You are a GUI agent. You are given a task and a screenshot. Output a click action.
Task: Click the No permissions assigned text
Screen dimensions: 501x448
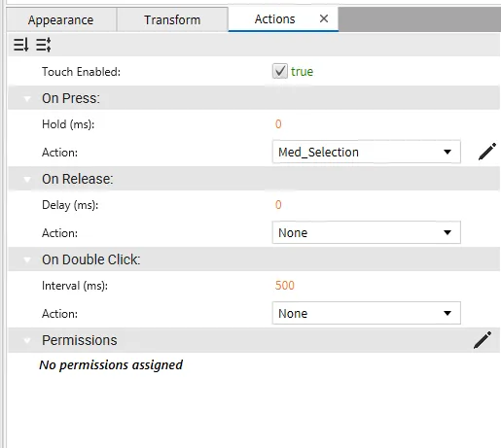click(111, 365)
